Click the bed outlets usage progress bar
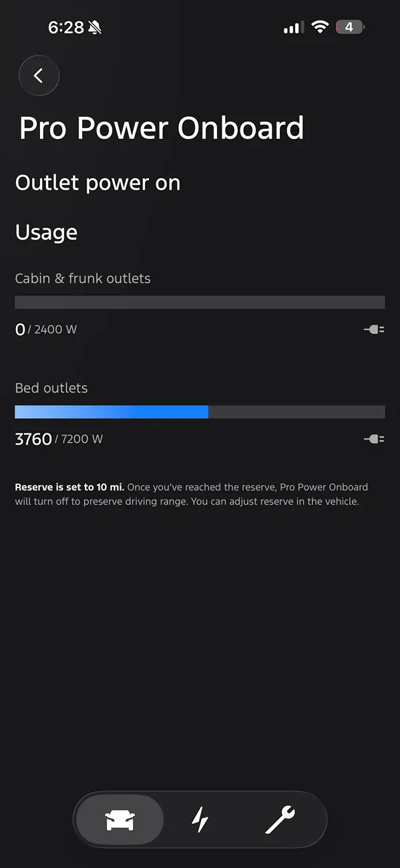 click(x=200, y=411)
